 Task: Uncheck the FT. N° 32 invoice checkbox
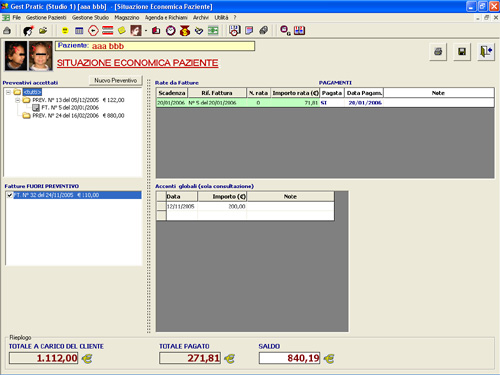click(9, 195)
